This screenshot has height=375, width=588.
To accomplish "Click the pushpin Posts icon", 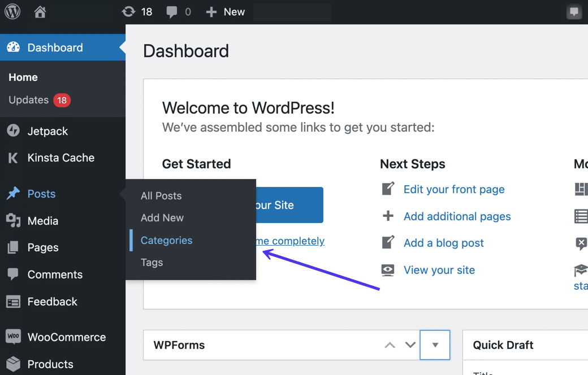I will [12, 194].
